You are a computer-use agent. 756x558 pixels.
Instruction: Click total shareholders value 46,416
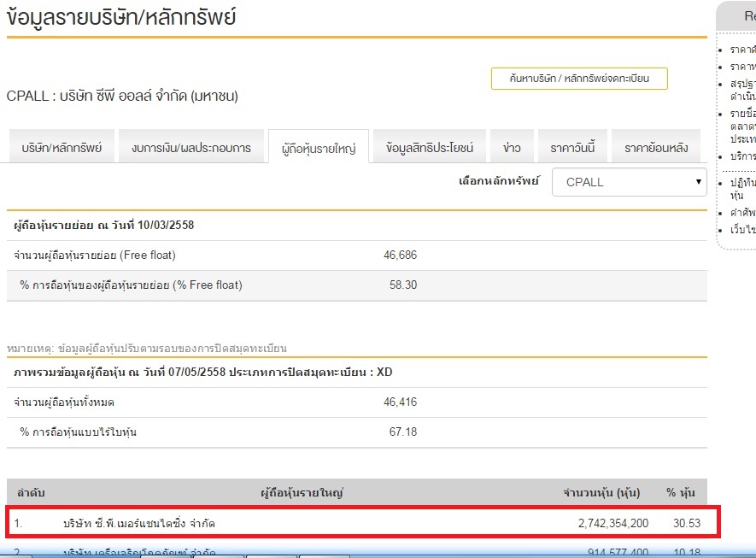400,402
